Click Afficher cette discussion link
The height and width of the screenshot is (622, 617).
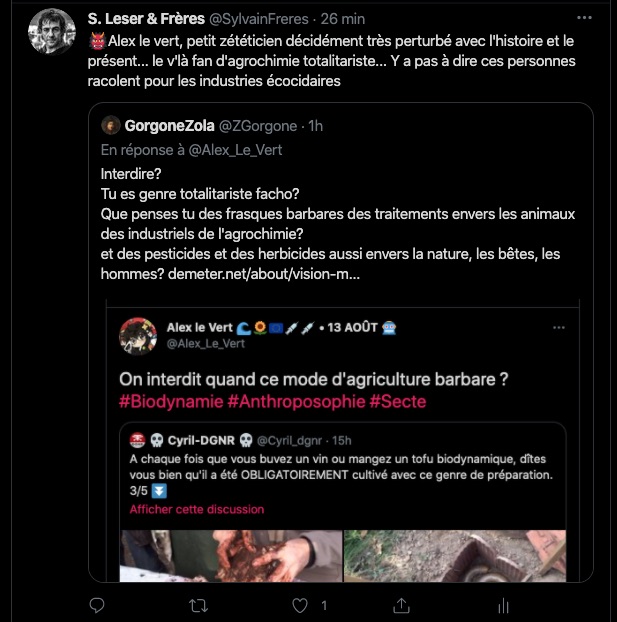click(x=196, y=509)
